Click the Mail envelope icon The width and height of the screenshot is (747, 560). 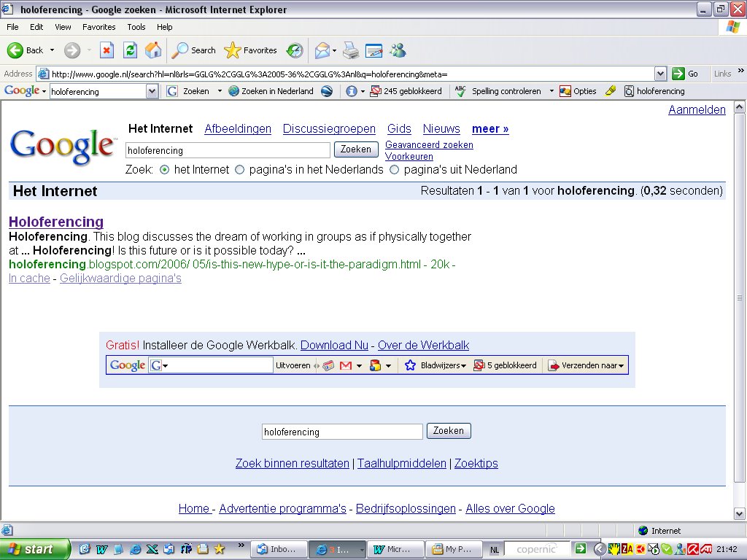click(322, 50)
